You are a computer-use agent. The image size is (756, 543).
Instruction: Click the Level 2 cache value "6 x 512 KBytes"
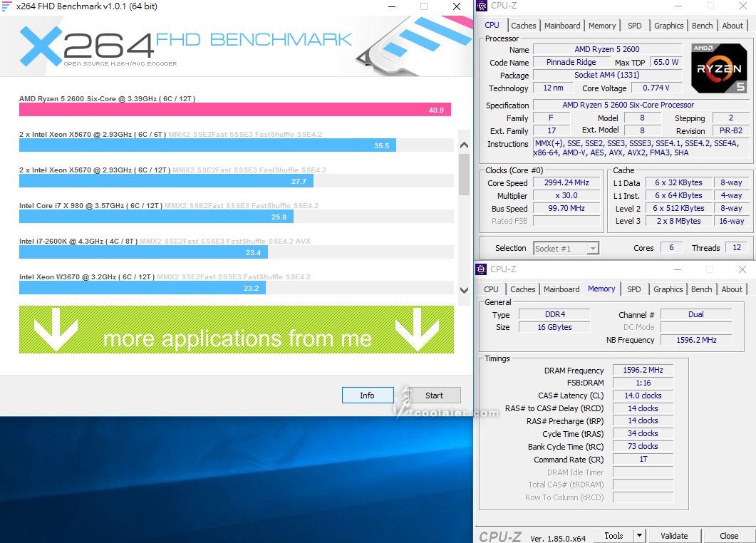coord(678,208)
